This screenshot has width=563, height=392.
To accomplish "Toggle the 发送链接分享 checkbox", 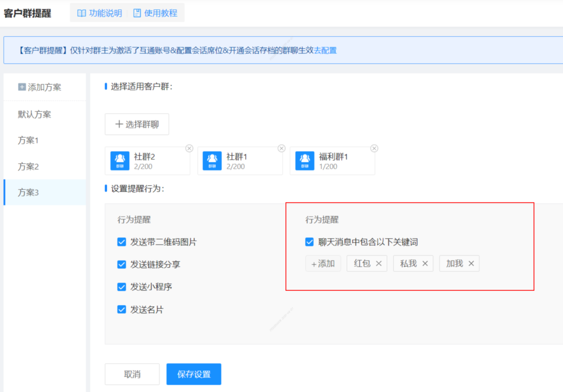I will 122,264.
